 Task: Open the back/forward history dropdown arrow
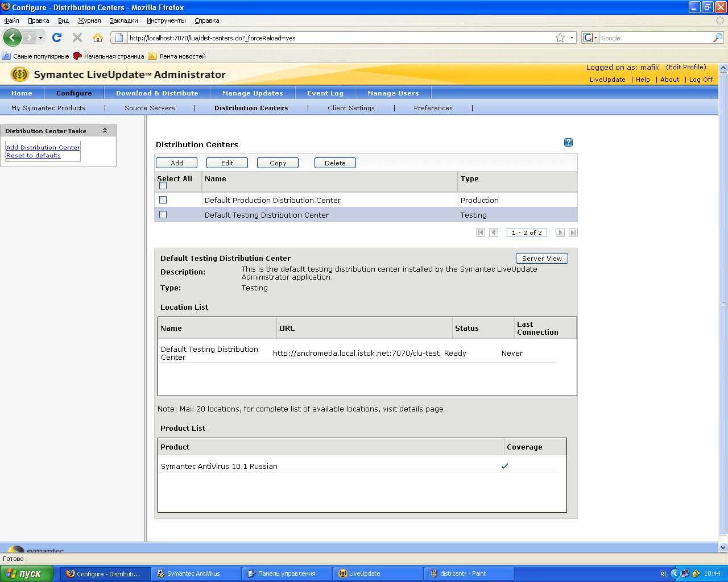(x=40, y=38)
